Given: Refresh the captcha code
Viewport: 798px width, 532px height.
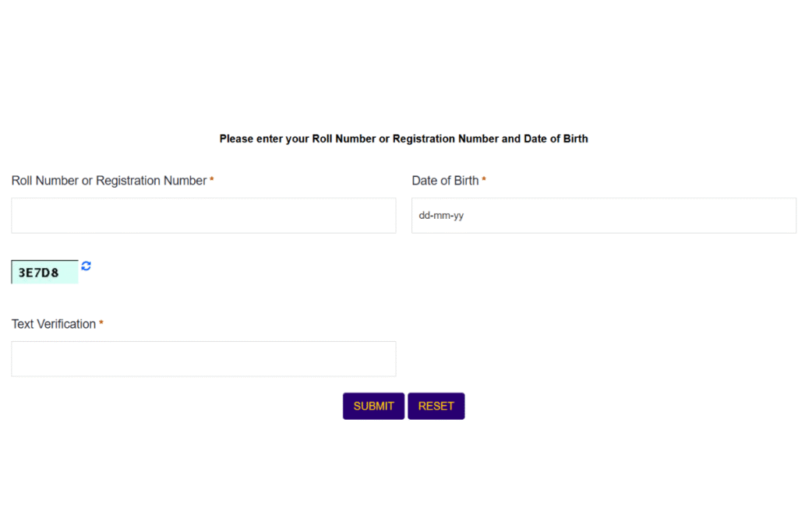Looking at the screenshot, I should (x=86, y=266).
